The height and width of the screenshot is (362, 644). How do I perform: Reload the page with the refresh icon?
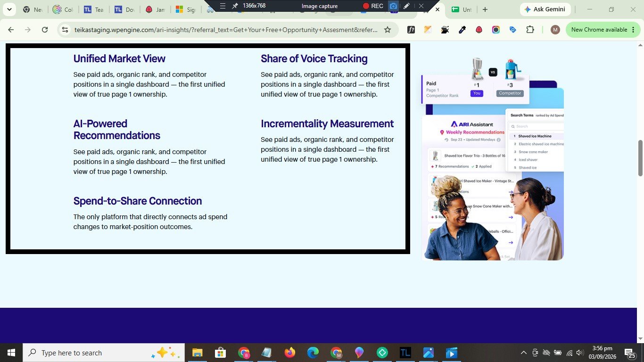click(x=45, y=30)
